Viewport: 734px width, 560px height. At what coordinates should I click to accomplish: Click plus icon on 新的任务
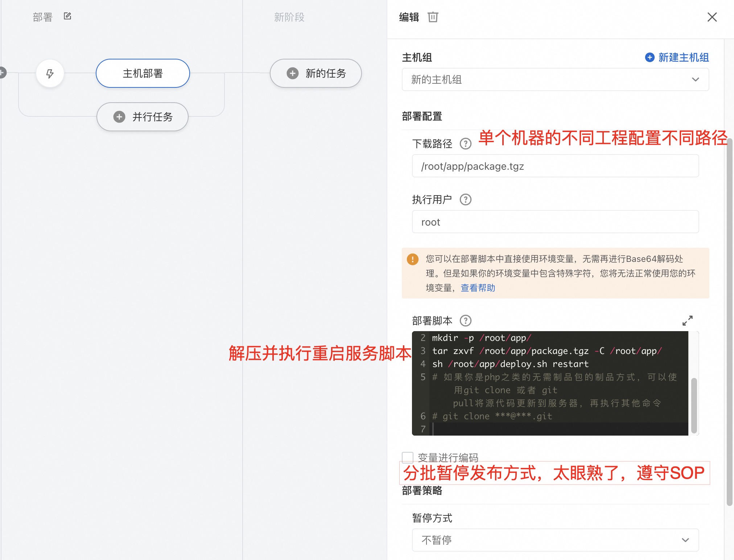click(293, 73)
